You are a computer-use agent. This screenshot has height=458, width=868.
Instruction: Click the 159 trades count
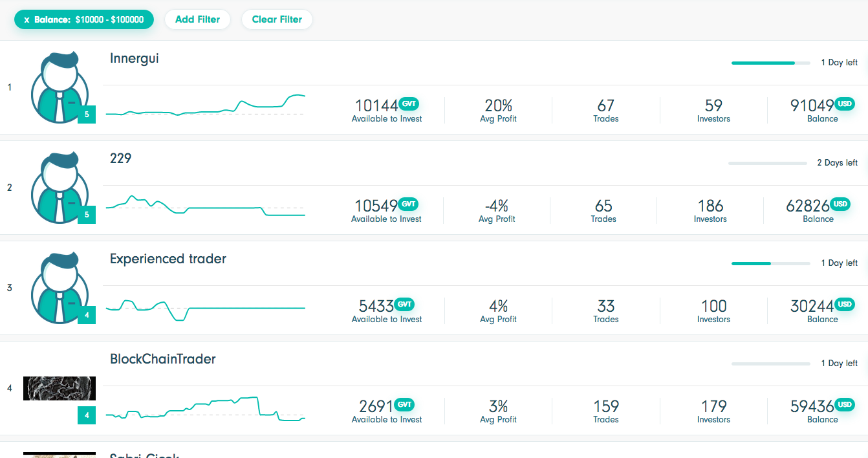point(606,406)
